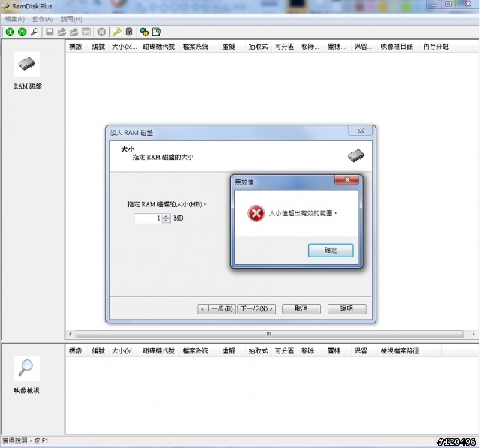Click the left arrow of the horizontal scrollbar
Image resolution: width=480 pixels, height=448 pixels.
click(x=70, y=334)
